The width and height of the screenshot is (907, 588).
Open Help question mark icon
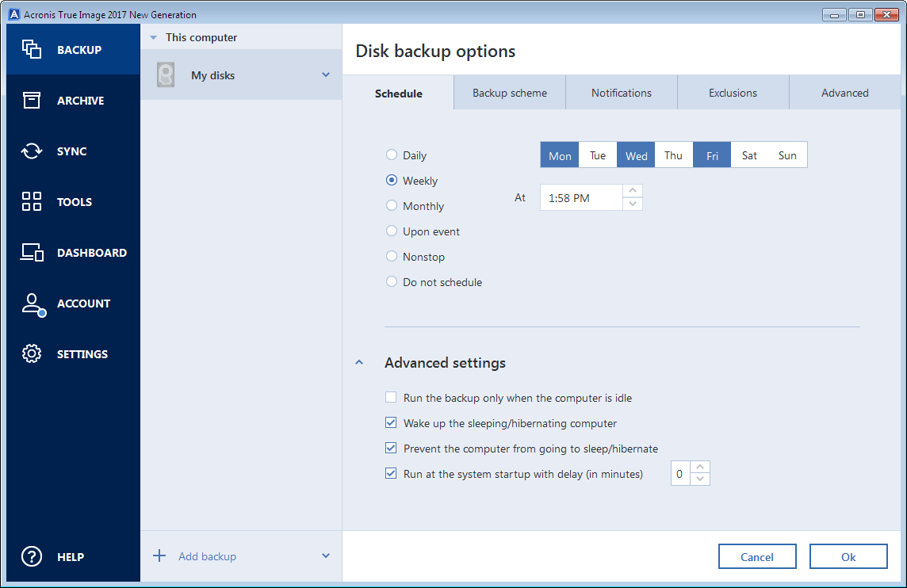32,557
